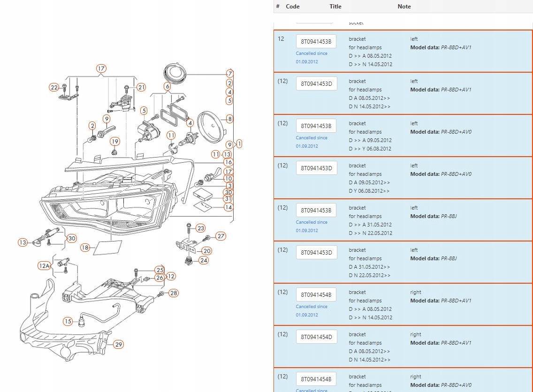Click the text 'D Y 06.08.2012>>'
This screenshot has height=392, width=533.
369,191
